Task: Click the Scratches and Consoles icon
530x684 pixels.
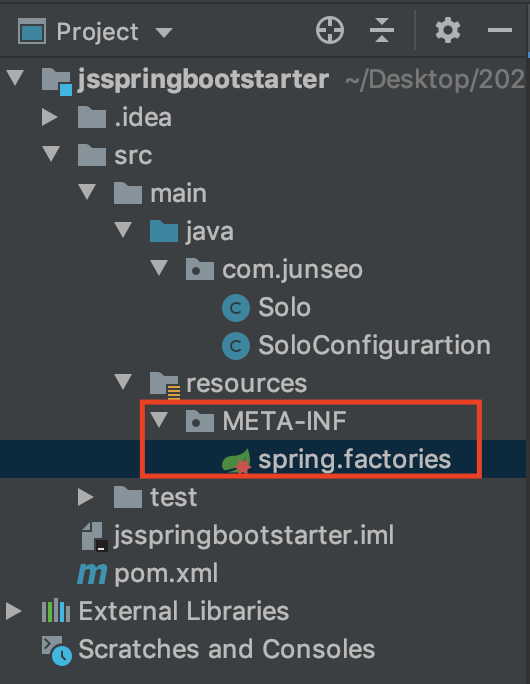Action: [x=57, y=650]
